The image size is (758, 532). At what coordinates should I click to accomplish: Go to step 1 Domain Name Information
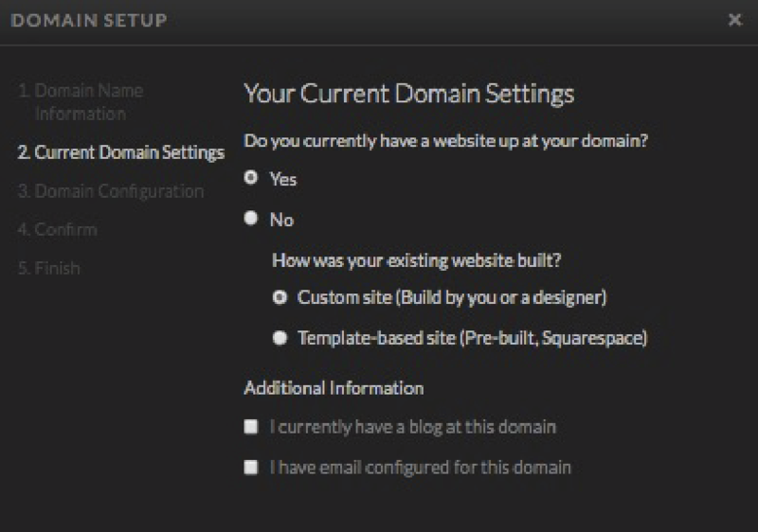pos(81,102)
